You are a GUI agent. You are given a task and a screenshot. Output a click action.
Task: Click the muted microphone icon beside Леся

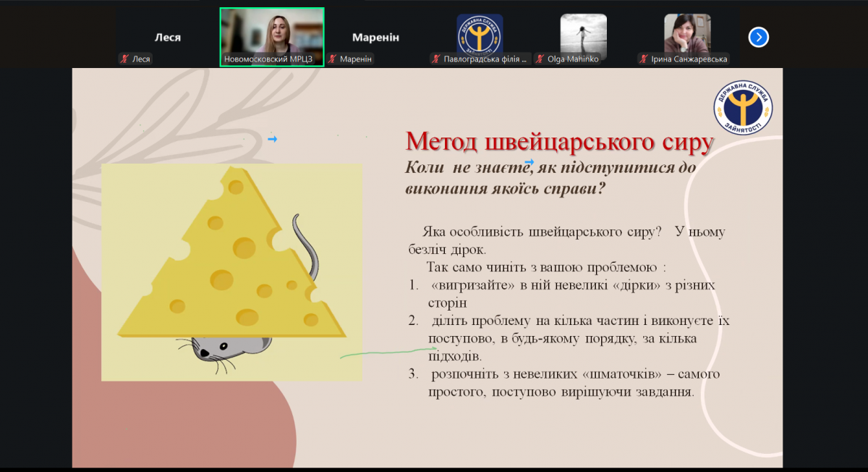coord(124,59)
